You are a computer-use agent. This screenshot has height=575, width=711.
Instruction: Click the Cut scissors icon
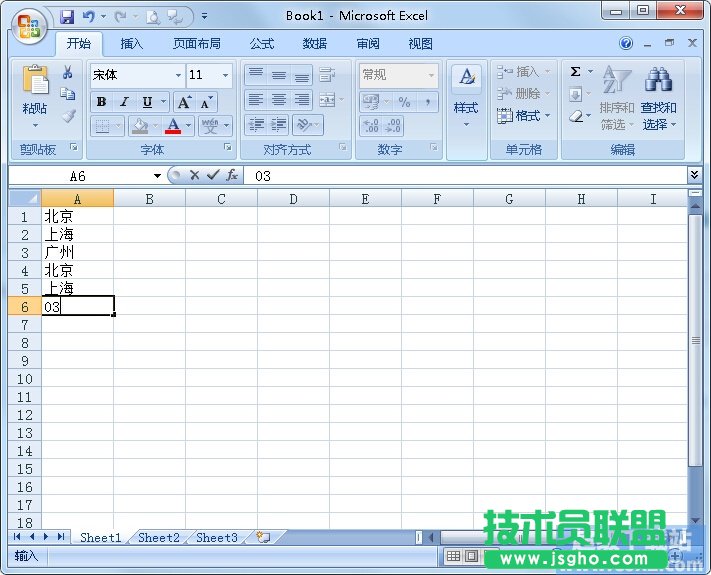(68, 72)
